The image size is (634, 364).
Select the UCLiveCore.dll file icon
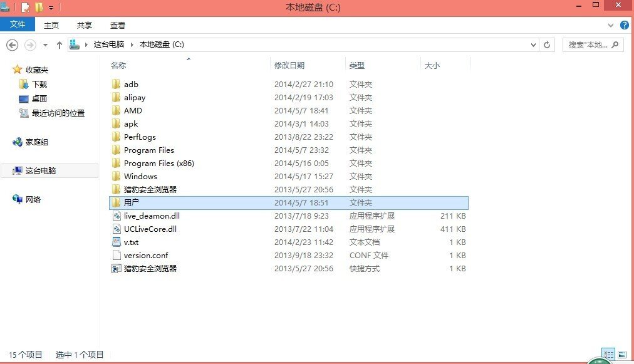pyautogui.click(x=117, y=229)
